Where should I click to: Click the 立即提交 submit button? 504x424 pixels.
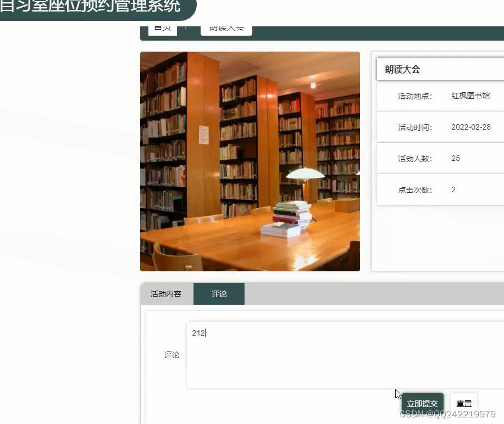422,403
